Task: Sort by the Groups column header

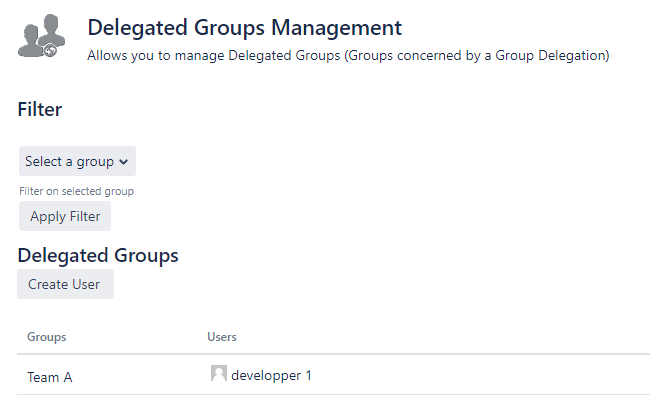Action: tap(47, 337)
